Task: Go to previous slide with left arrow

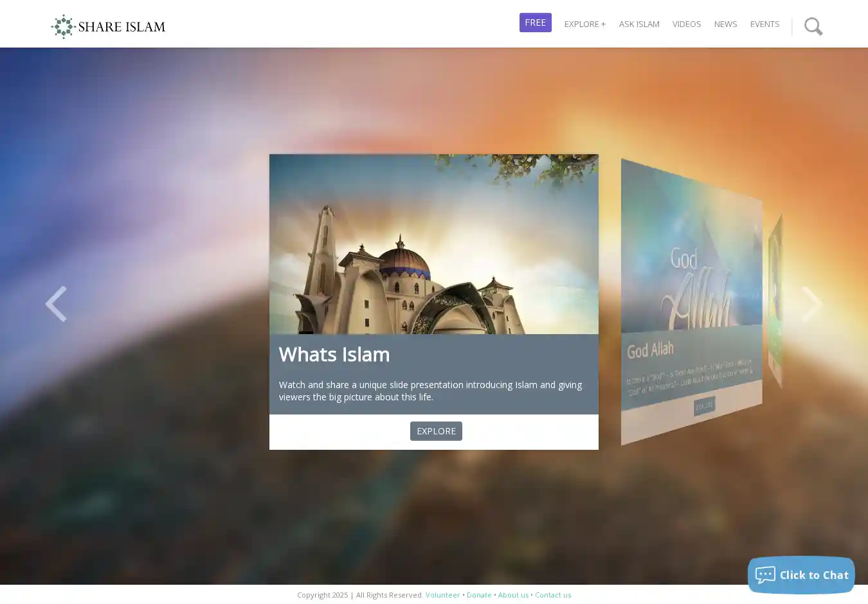Action: (56, 304)
